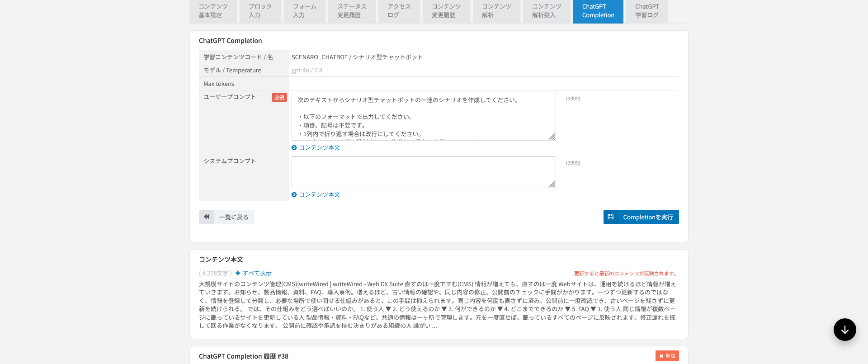Select the ChatGPT Completion tab
This screenshot has height=364, width=868.
[x=598, y=11]
